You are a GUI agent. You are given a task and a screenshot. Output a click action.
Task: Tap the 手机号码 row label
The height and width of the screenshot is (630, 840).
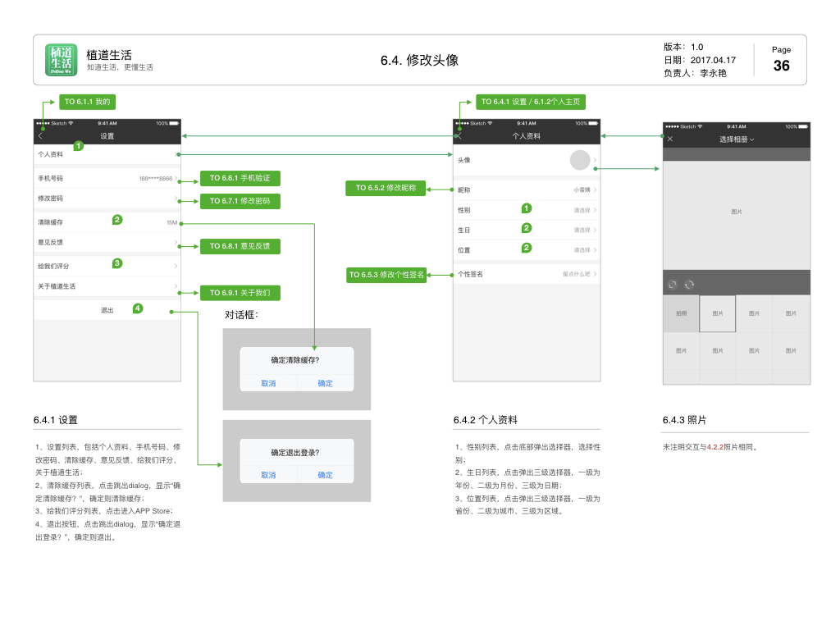pos(50,178)
